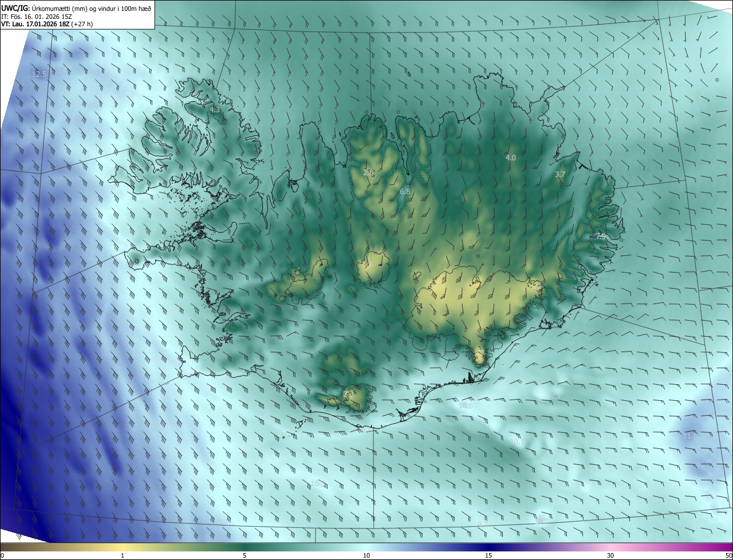Click the 9.7 value near the bottom edge

483,524
